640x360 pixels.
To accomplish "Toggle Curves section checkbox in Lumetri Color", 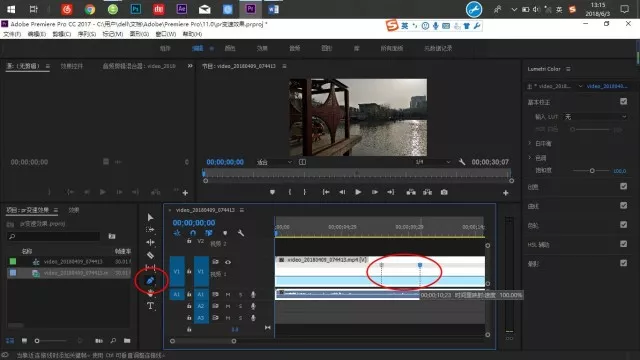I will (623, 205).
